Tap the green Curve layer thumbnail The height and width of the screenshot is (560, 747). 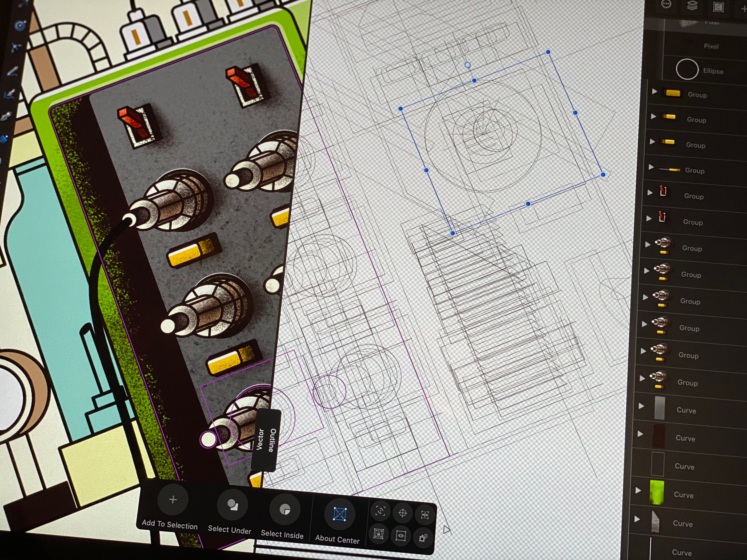[x=657, y=492]
